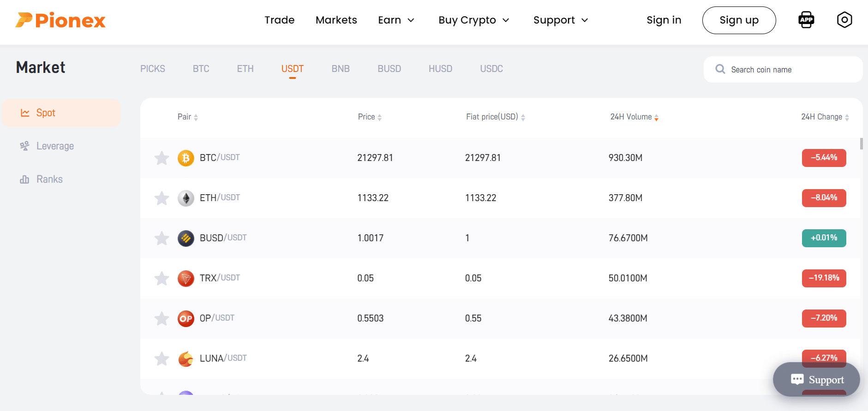Favorite BTC/USDT with the star
Screen dimensions: 868x411
point(162,158)
